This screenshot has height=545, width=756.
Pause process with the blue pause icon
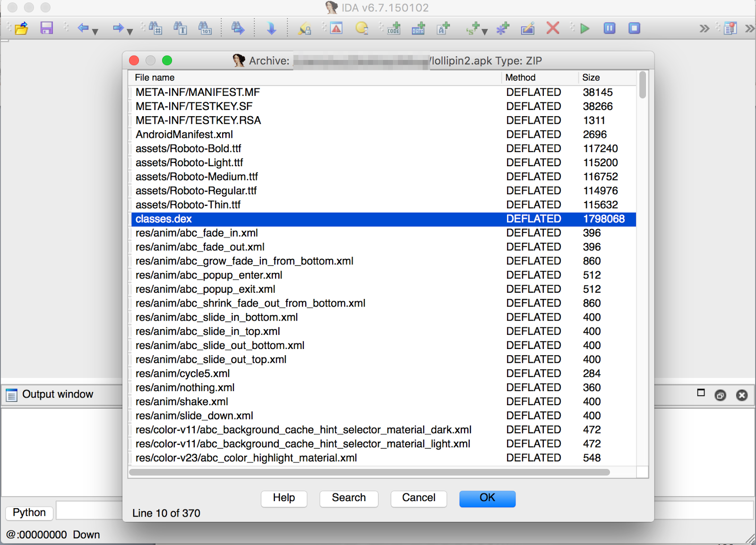pos(610,28)
